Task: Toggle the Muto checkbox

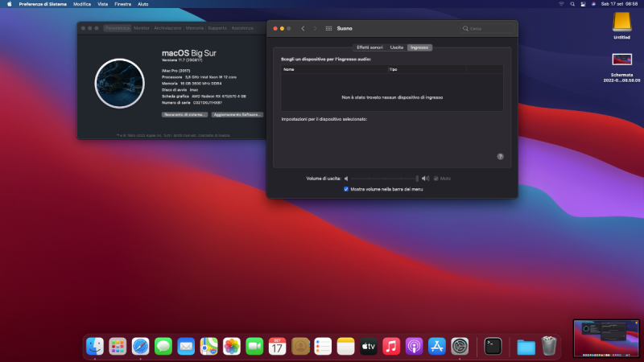Action: point(436,178)
